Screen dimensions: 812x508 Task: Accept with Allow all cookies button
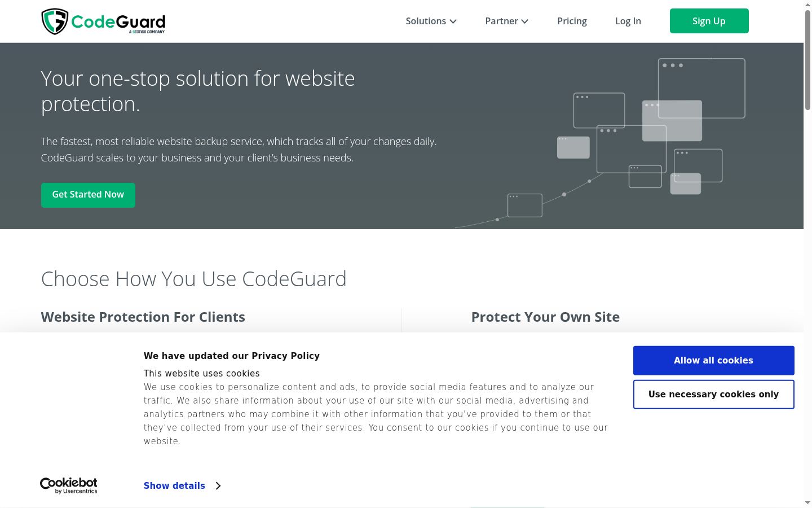[713, 360]
